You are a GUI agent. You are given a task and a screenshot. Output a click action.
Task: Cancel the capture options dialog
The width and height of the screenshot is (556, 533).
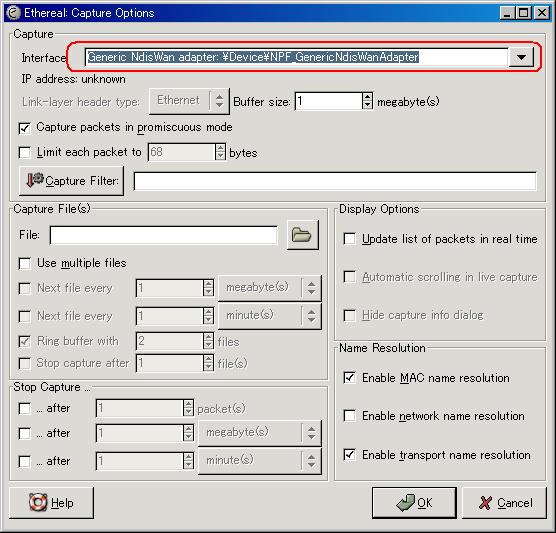[504, 503]
